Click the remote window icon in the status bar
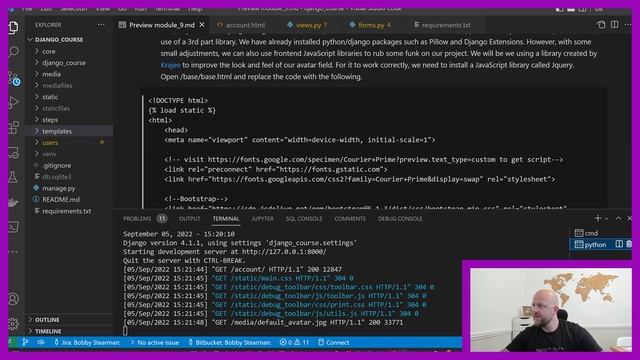This screenshot has height=360, width=640. click(x=11, y=342)
